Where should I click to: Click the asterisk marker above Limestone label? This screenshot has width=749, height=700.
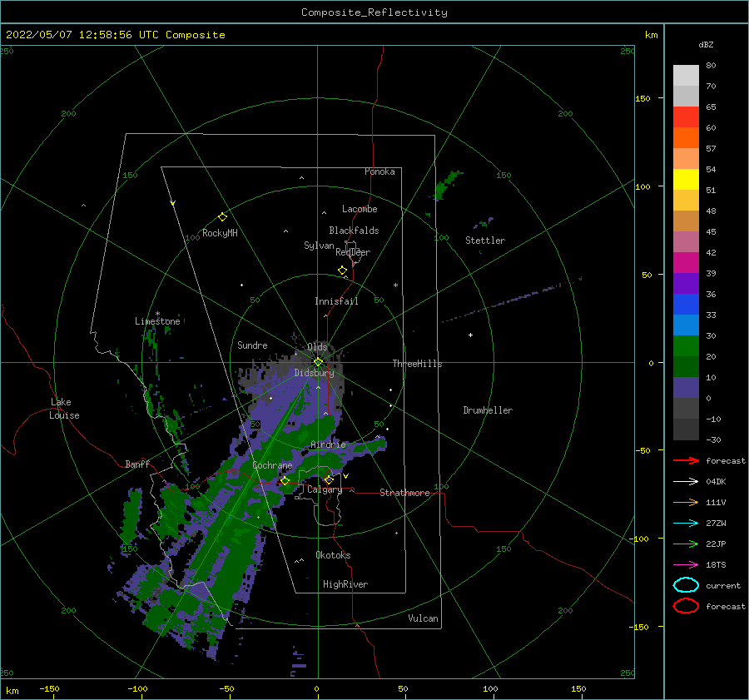[x=157, y=314]
